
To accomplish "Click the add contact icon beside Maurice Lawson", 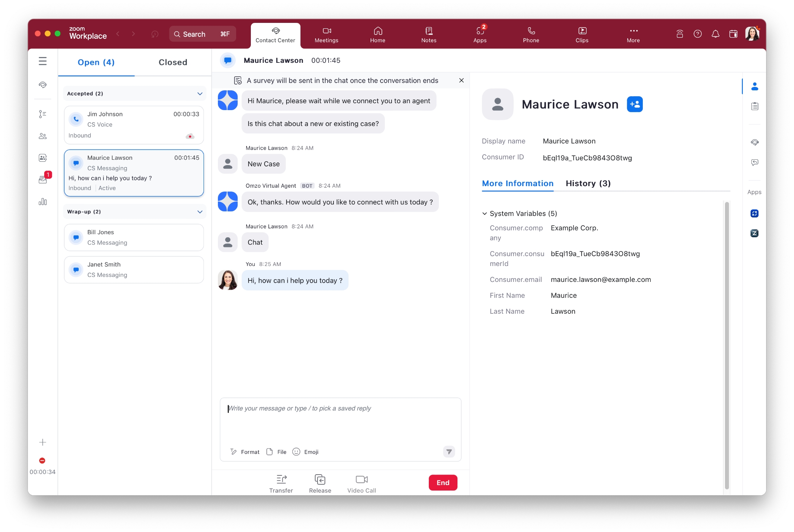I will [x=635, y=104].
